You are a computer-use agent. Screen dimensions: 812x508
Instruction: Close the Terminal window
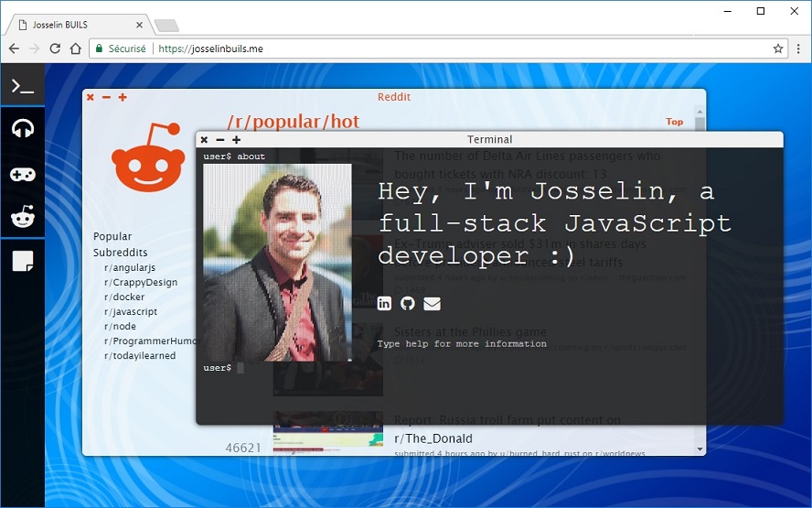tap(204, 139)
